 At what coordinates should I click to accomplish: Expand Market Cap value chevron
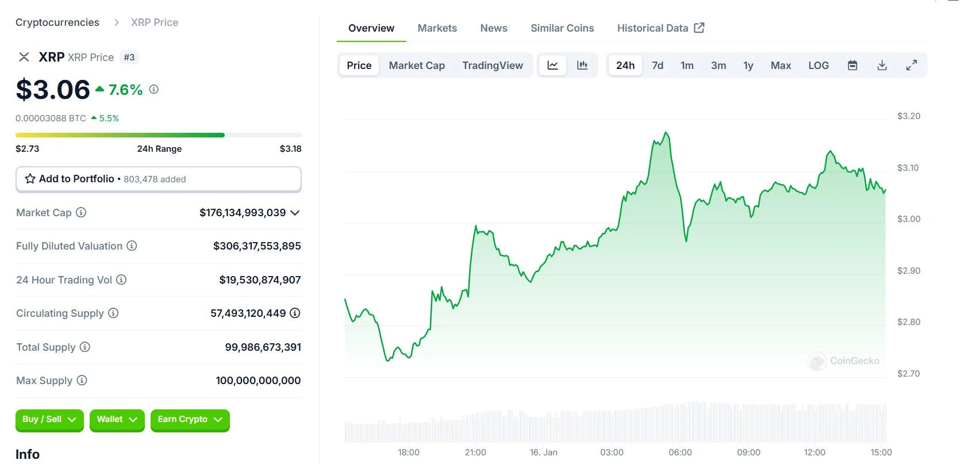point(295,213)
